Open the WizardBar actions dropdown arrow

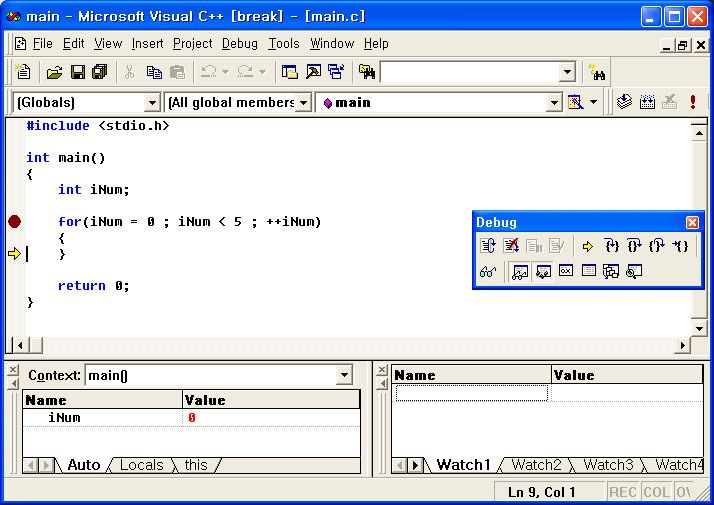pos(593,102)
